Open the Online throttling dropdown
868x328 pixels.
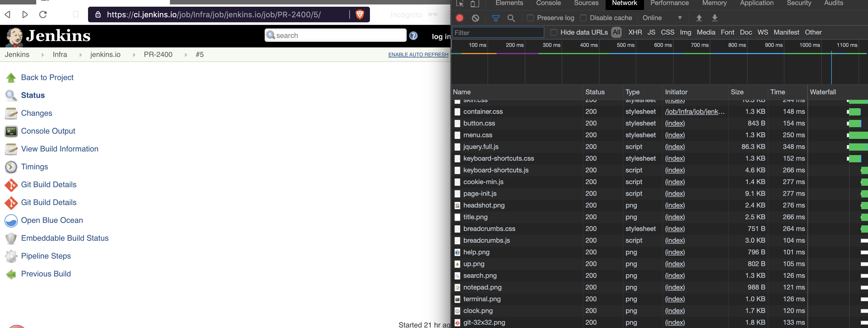point(662,18)
